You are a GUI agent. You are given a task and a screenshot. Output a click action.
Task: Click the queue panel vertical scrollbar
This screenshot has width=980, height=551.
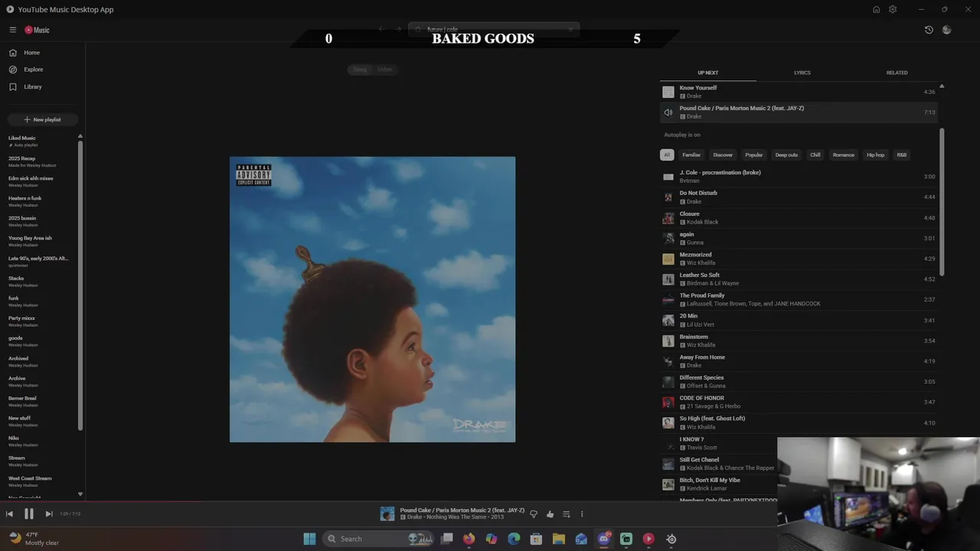[x=942, y=203]
